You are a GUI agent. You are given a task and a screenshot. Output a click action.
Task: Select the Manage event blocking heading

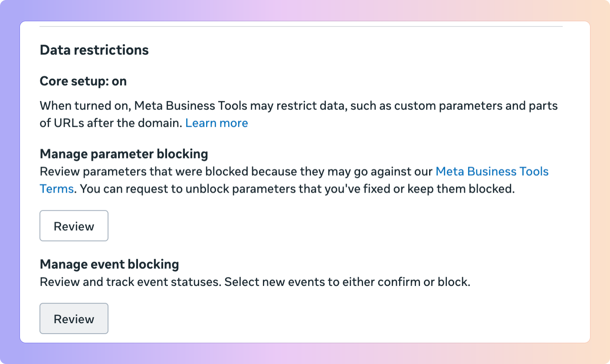(x=109, y=264)
